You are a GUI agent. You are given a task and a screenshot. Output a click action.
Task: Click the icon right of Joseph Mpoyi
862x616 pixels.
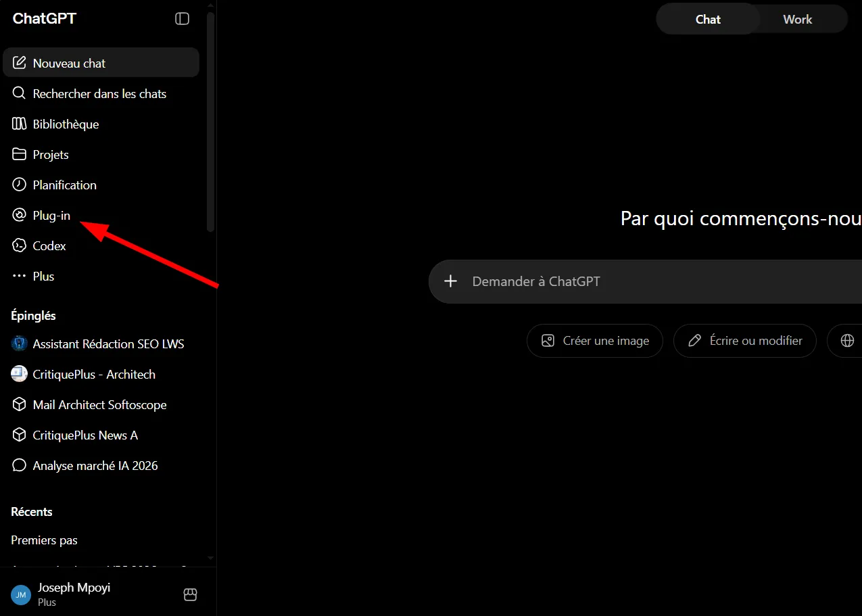(x=190, y=594)
